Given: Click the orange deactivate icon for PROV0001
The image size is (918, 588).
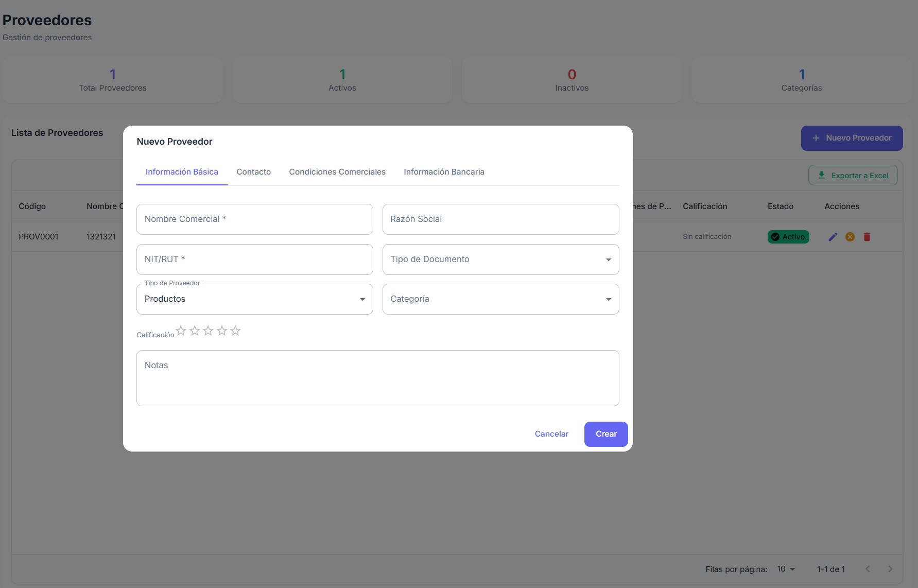Looking at the screenshot, I should [x=850, y=237].
